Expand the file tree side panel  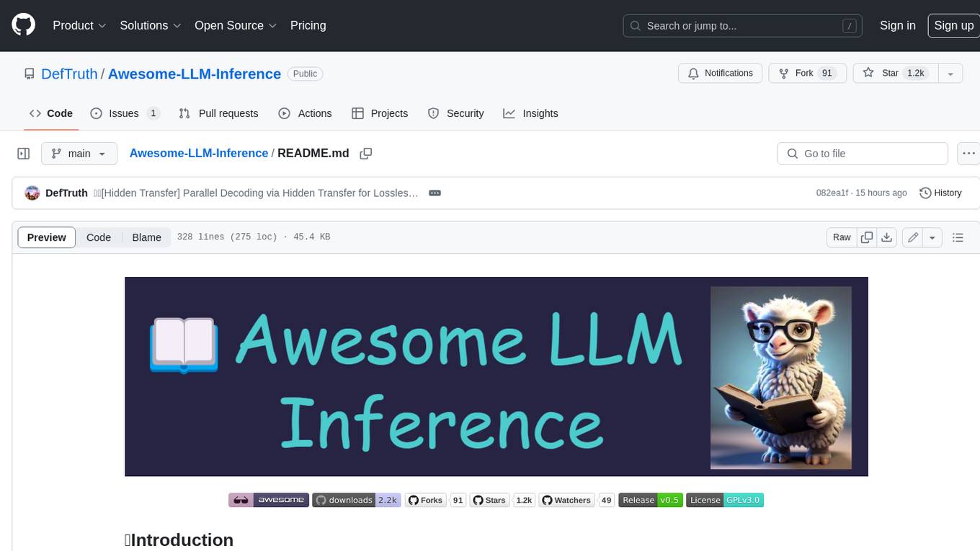point(23,154)
